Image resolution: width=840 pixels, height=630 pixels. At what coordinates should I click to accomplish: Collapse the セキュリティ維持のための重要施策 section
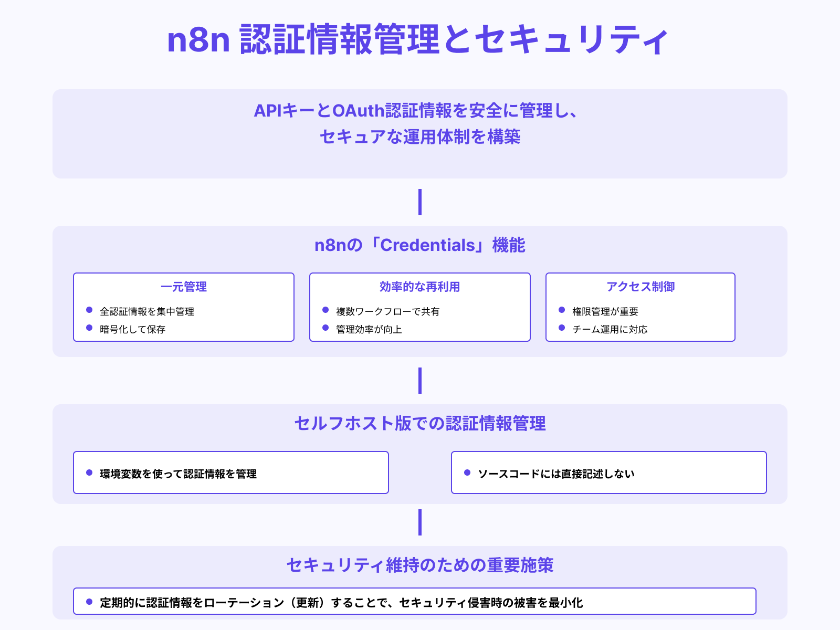420,566
